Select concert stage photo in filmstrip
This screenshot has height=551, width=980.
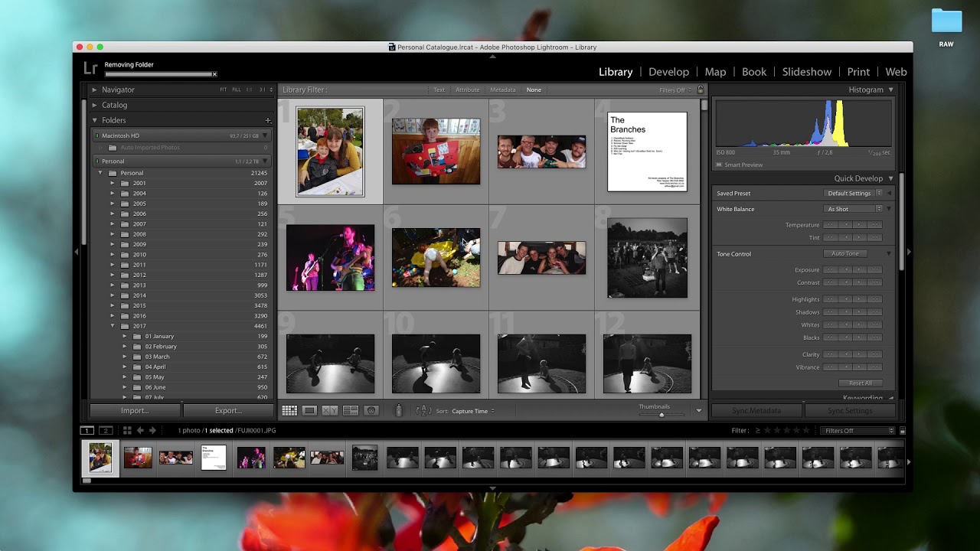point(251,458)
